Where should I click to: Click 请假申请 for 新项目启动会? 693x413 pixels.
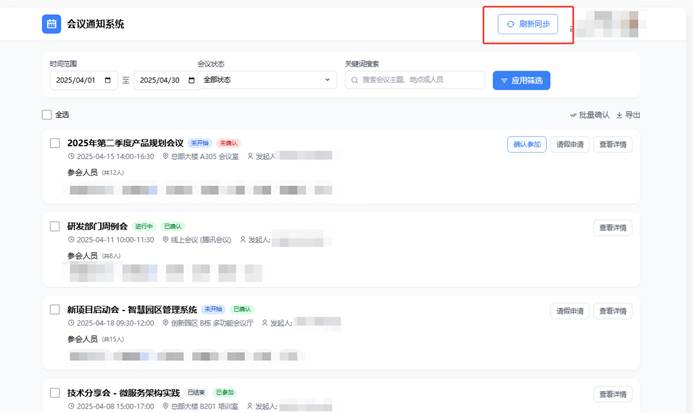click(570, 311)
